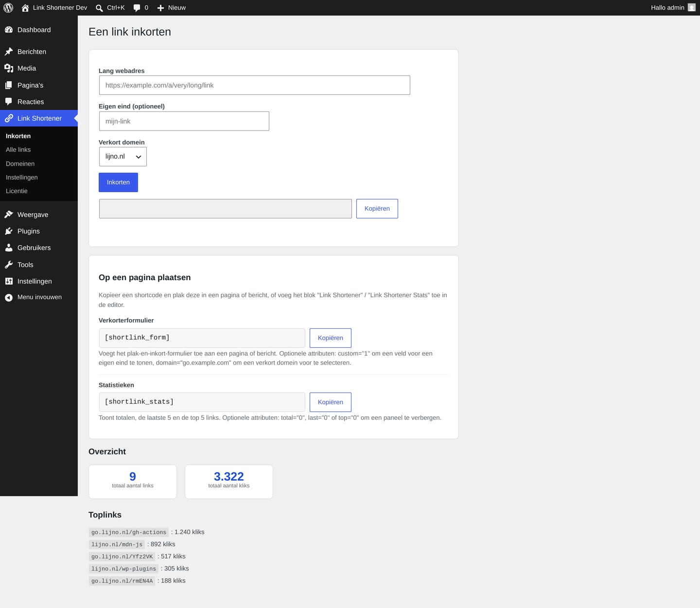Open the Weergave menu label

pyautogui.click(x=33, y=215)
